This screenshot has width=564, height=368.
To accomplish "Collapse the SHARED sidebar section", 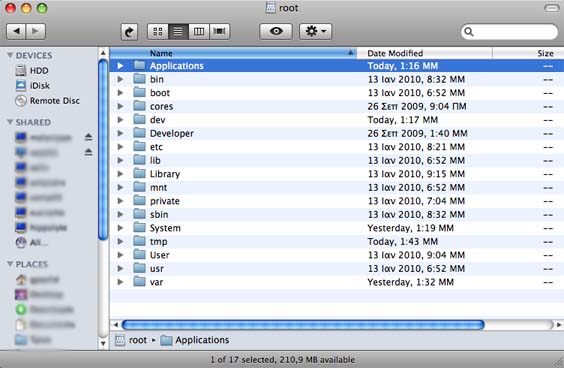I will (10, 122).
